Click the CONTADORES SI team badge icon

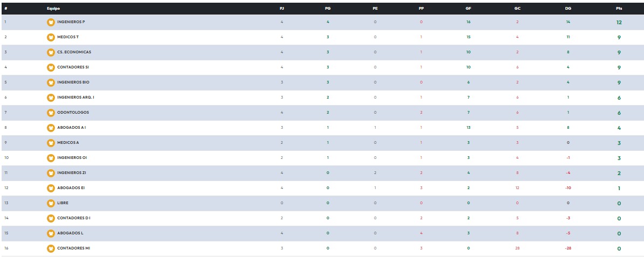point(51,67)
